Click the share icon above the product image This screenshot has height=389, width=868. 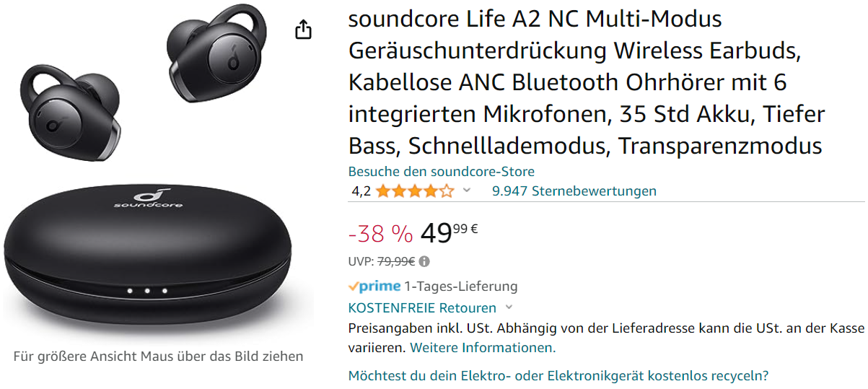click(x=304, y=30)
